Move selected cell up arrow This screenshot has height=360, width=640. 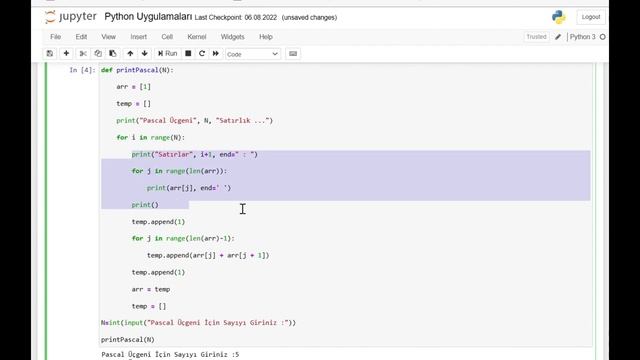[x=130, y=53]
